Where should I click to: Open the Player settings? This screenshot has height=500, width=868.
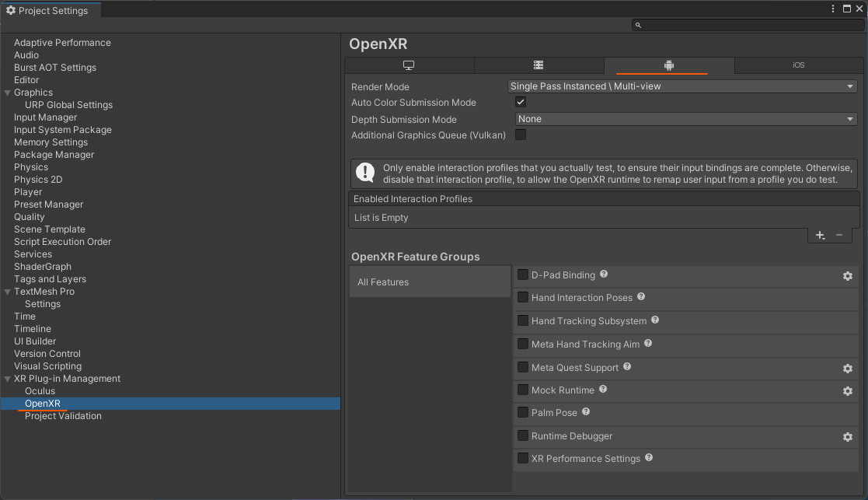[x=28, y=192]
